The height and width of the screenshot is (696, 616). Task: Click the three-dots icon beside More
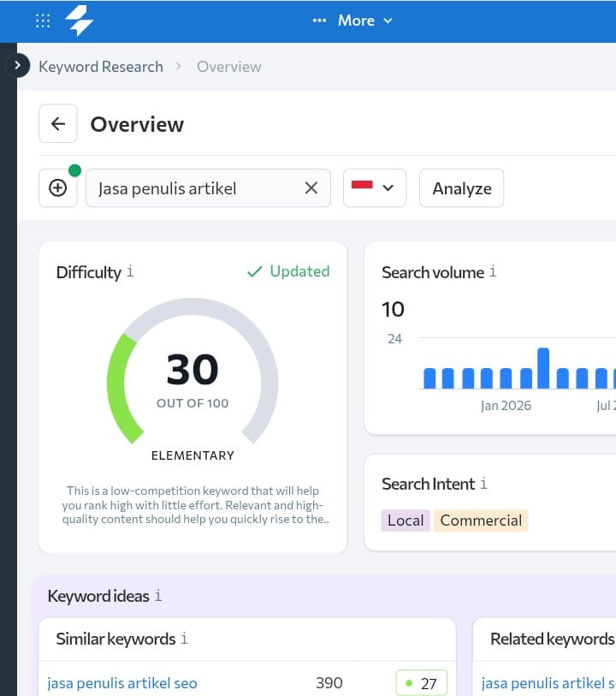point(319,21)
